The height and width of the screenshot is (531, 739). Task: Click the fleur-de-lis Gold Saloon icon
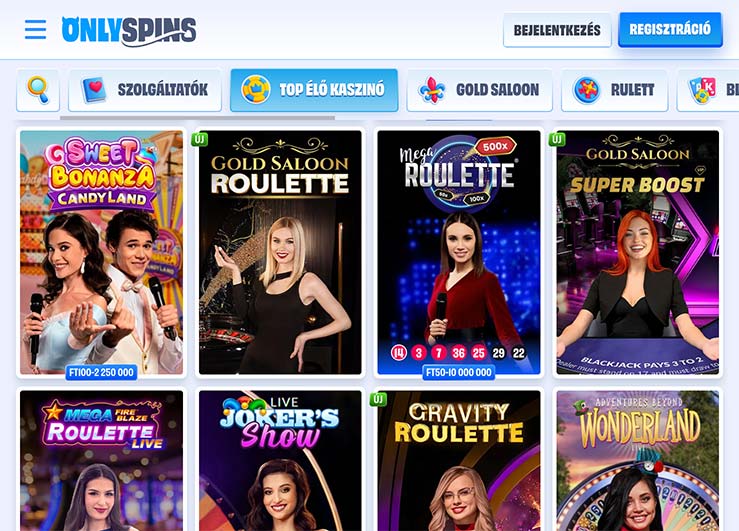coord(431,90)
